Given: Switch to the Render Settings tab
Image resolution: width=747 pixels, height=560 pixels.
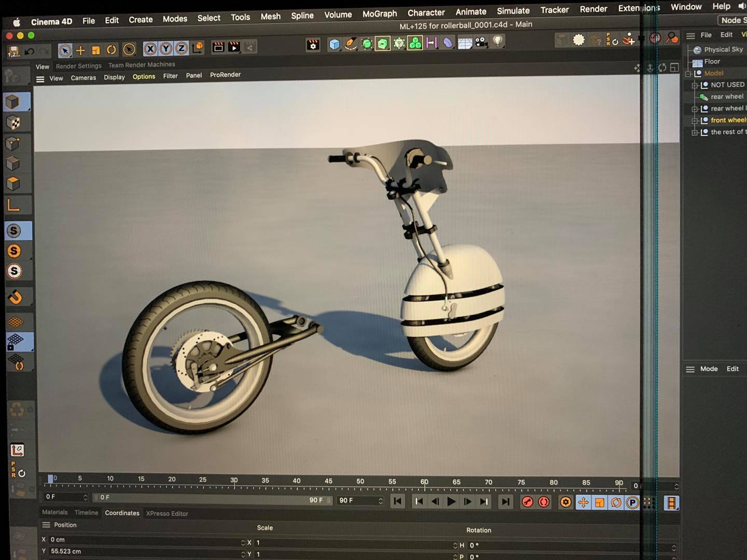Looking at the screenshot, I should (78, 66).
